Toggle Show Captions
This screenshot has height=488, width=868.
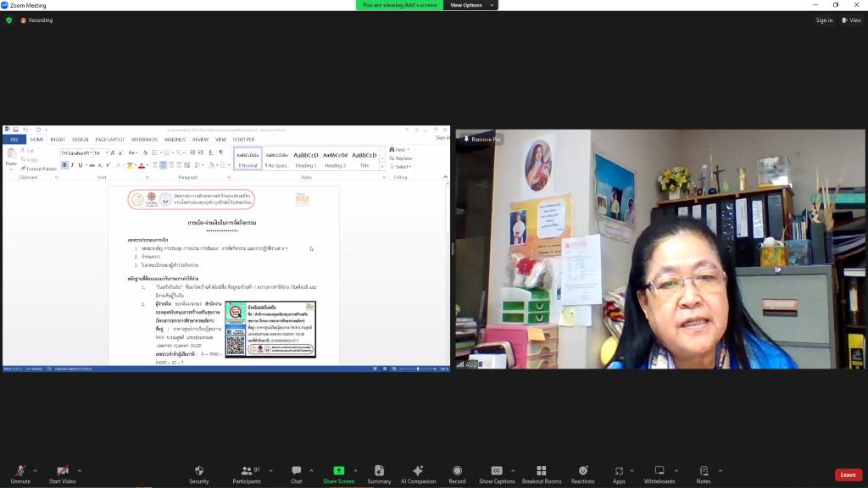[x=497, y=471]
